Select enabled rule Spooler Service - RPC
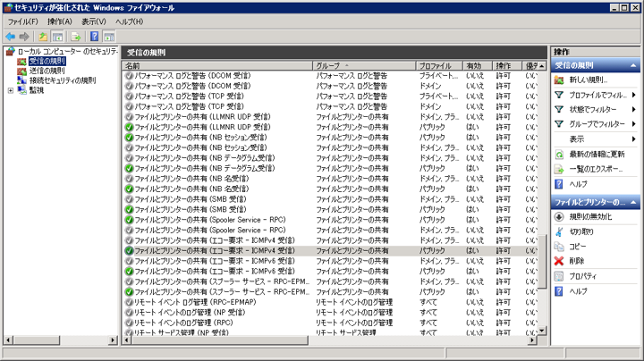Viewport: 644px width, 361px height. (330, 220)
